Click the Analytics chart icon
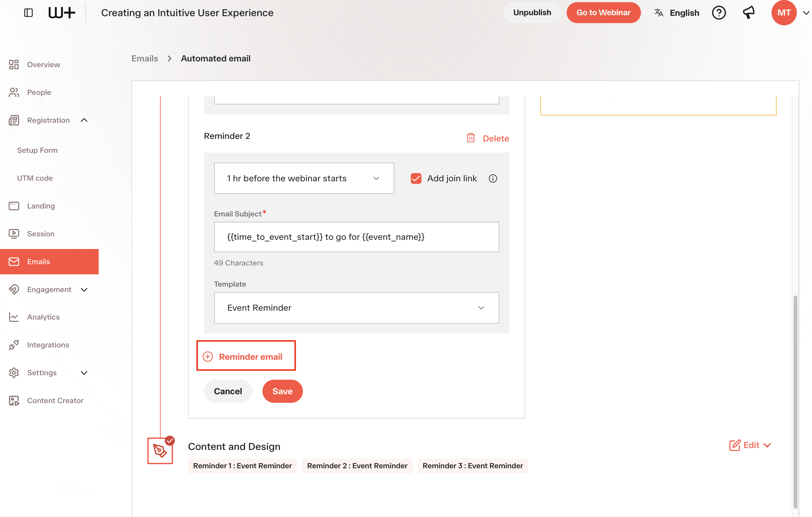 14,317
